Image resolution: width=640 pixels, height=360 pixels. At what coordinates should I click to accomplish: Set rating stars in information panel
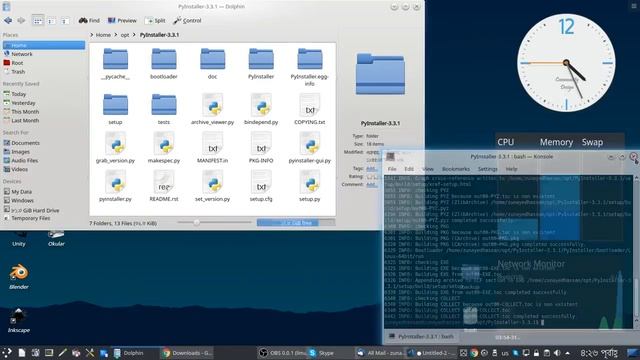pyautogui.click(x=373, y=177)
